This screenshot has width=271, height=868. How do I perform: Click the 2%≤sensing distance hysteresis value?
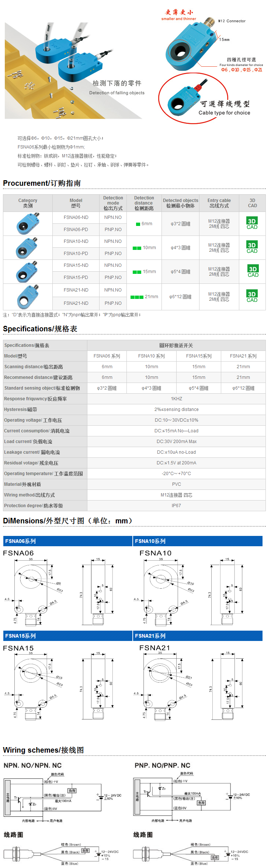pyautogui.click(x=177, y=409)
